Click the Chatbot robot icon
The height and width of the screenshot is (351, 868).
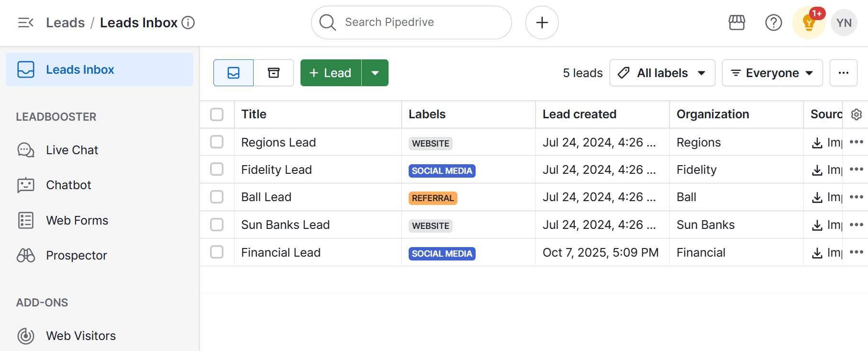pos(26,185)
